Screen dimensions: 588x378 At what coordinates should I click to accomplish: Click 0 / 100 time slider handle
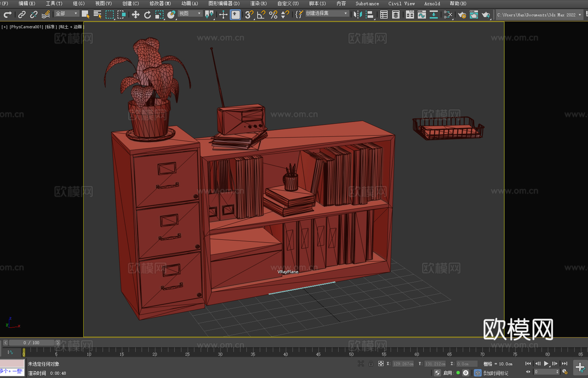coord(32,343)
